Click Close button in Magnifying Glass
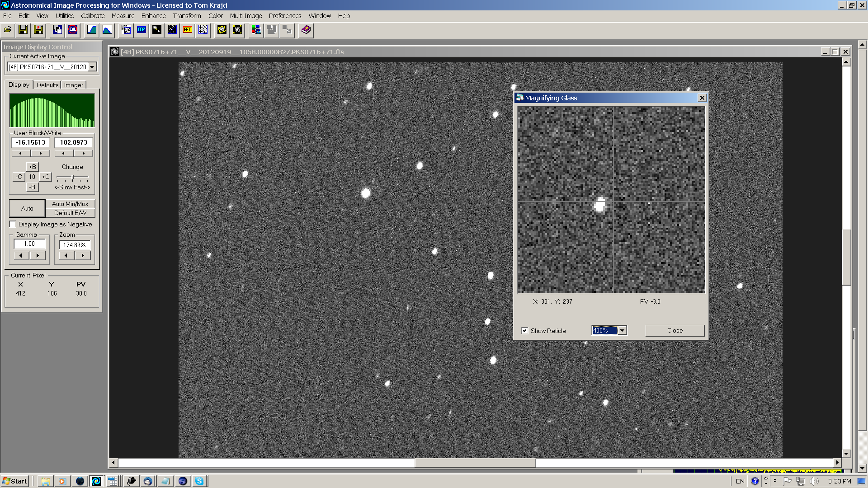 [x=675, y=331]
